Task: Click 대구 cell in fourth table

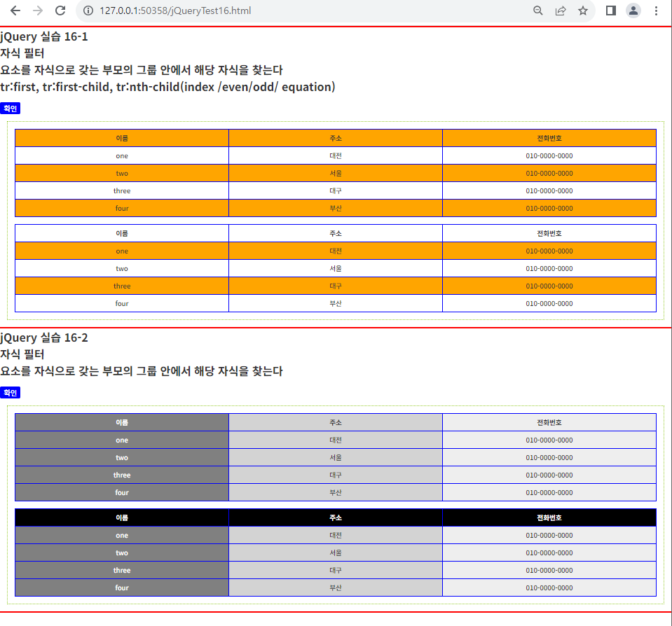Action: [336, 571]
